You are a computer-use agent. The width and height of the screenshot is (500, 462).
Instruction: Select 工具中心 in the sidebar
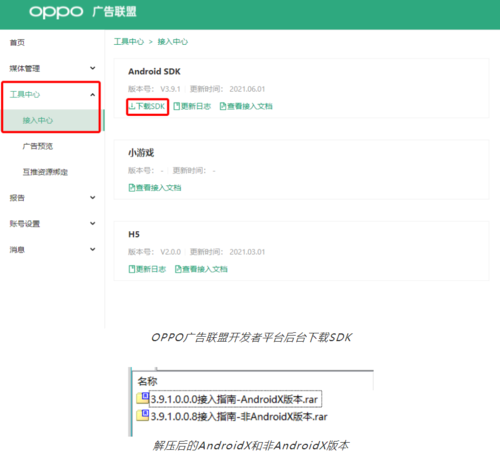25,95
